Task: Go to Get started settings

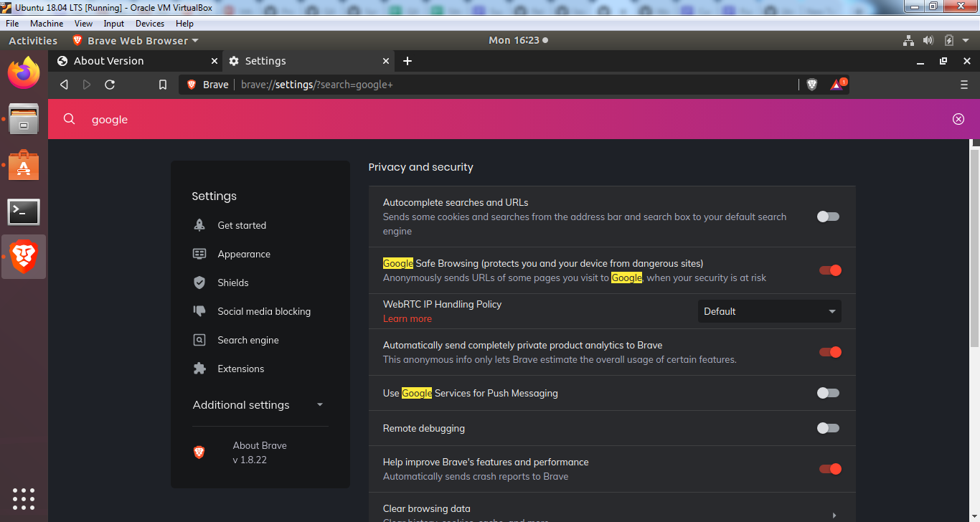Action: tap(242, 225)
